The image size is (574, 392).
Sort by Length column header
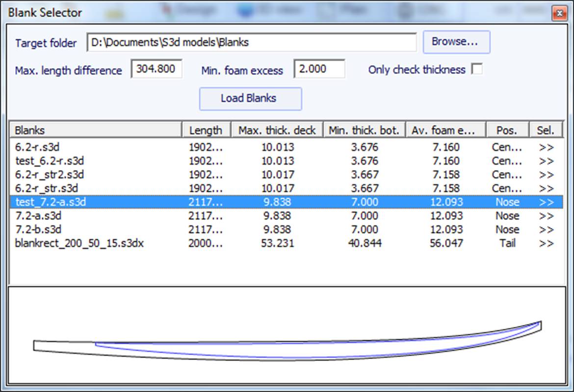[x=206, y=130]
